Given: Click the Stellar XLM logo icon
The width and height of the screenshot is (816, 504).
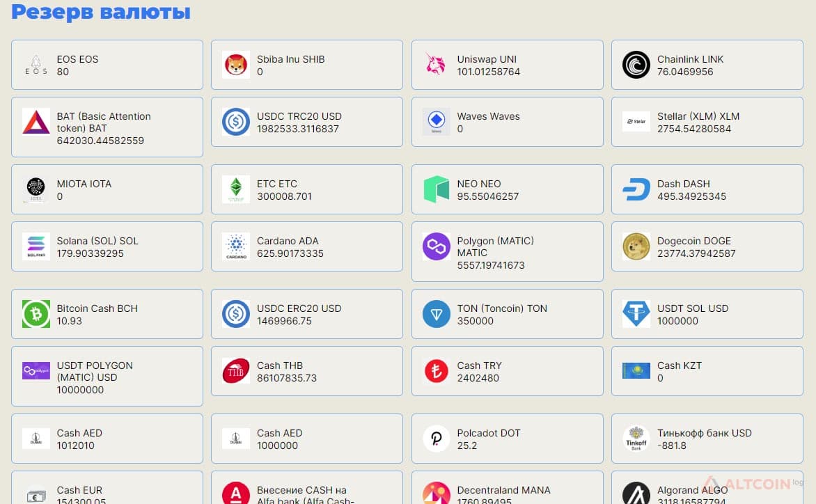Looking at the screenshot, I should [636, 122].
